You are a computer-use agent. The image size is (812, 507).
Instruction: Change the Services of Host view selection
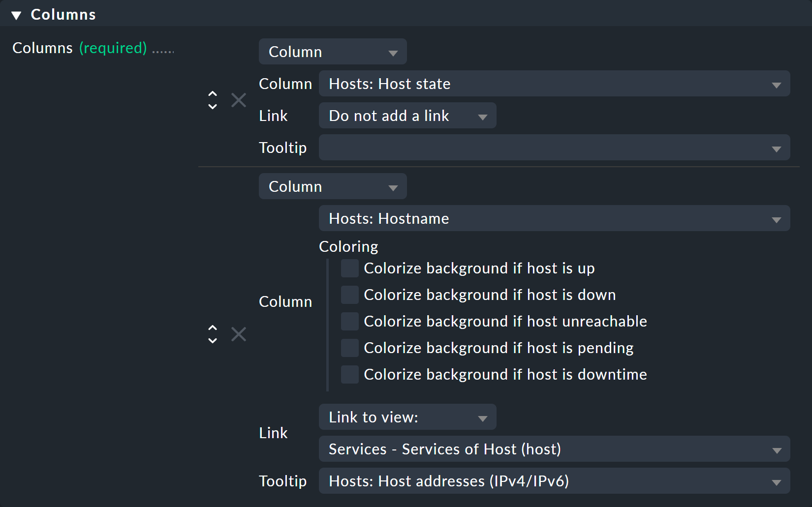(x=554, y=449)
